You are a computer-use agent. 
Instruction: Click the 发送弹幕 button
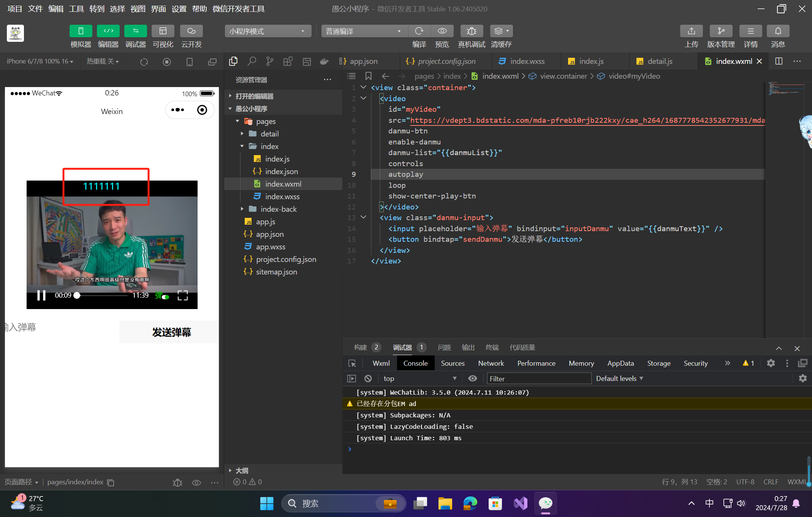(x=171, y=332)
